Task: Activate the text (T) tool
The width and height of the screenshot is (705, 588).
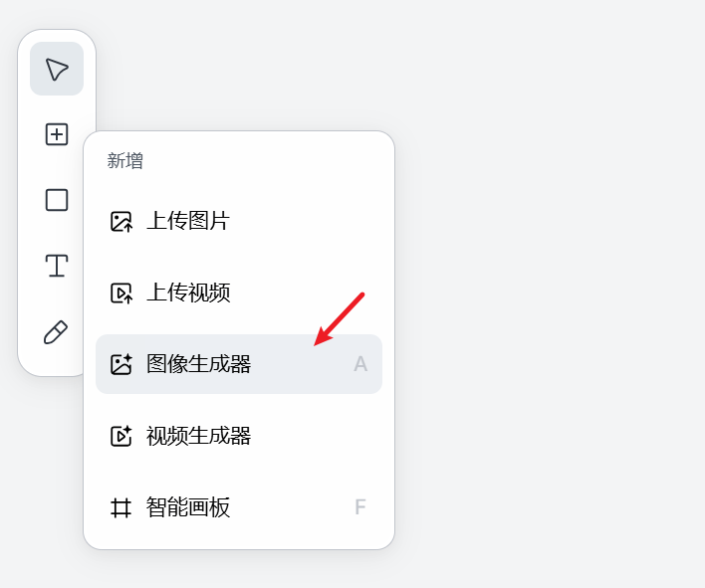Action: pyautogui.click(x=57, y=266)
